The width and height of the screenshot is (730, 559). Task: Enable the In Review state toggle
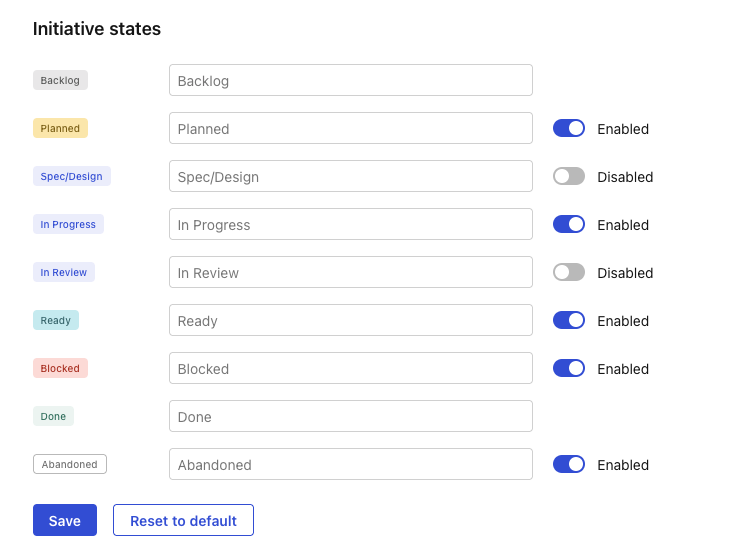tap(568, 272)
